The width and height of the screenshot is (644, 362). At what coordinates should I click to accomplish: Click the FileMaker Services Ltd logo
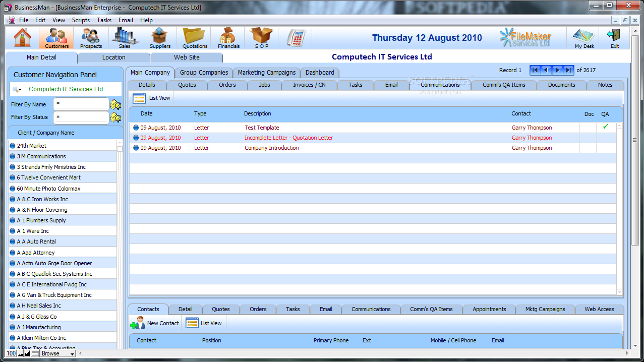pyautogui.click(x=525, y=38)
